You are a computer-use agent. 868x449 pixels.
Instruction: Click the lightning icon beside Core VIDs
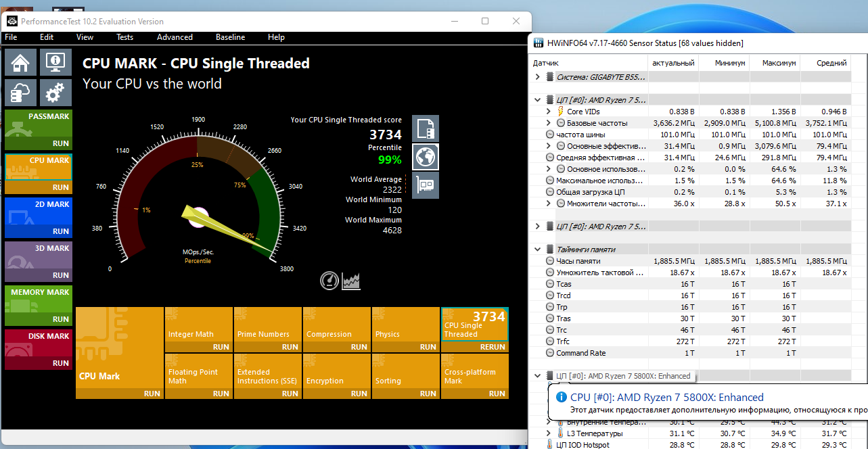click(x=560, y=111)
